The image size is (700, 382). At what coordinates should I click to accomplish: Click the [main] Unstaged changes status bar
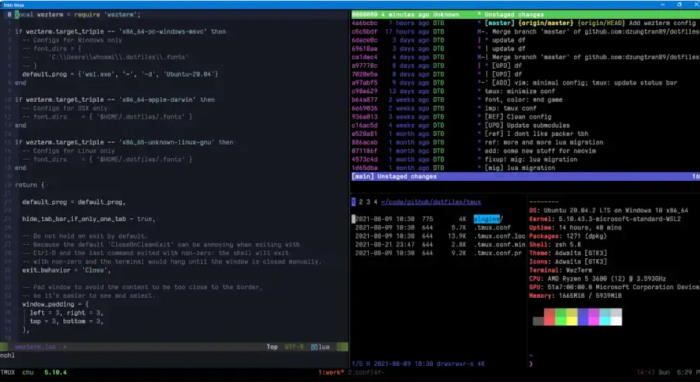525,177
